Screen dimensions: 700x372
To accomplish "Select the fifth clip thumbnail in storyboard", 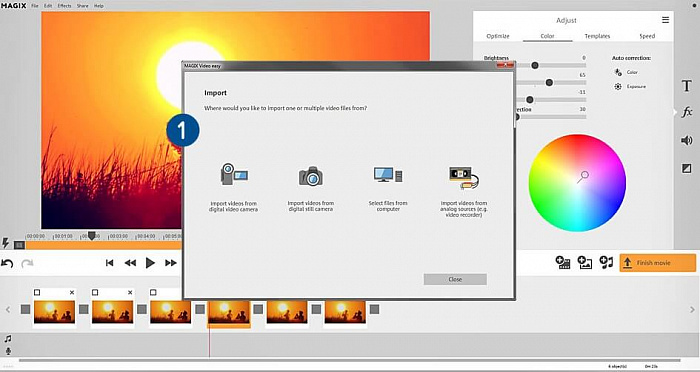I will pos(287,312).
